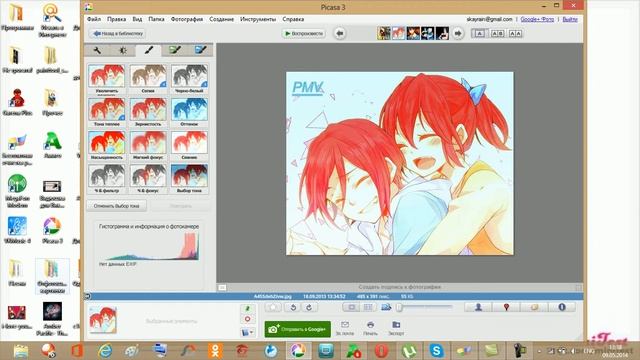Click the Экспорт folder icon
This screenshot has height=360, width=640.
tap(396, 325)
